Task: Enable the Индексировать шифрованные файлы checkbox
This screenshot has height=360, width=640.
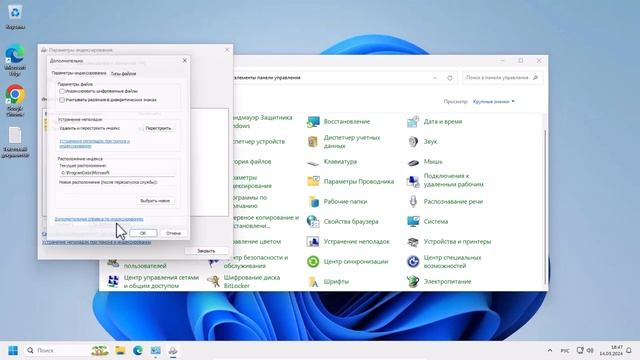Action: click(x=62, y=91)
